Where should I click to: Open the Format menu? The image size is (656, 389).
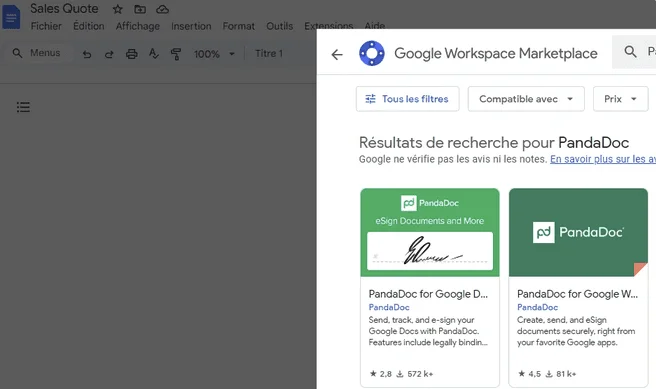click(x=238, y=26)
